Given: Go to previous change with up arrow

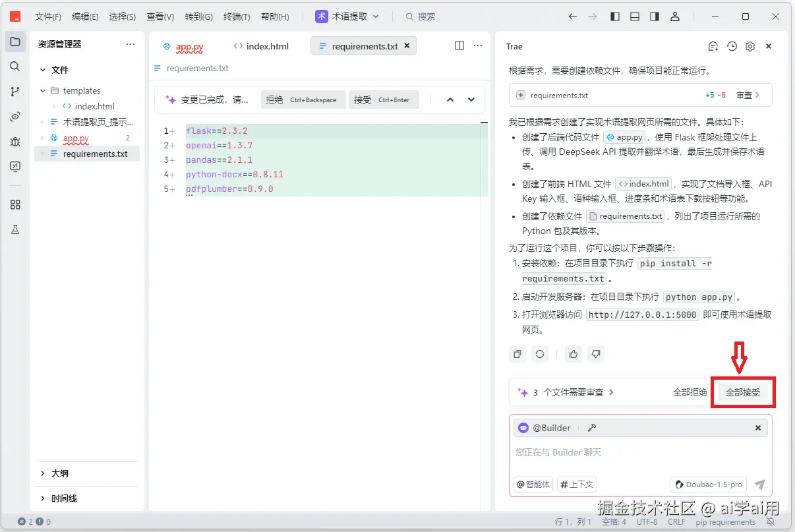Looking at the screenshot, I should (x=450, y=100).
